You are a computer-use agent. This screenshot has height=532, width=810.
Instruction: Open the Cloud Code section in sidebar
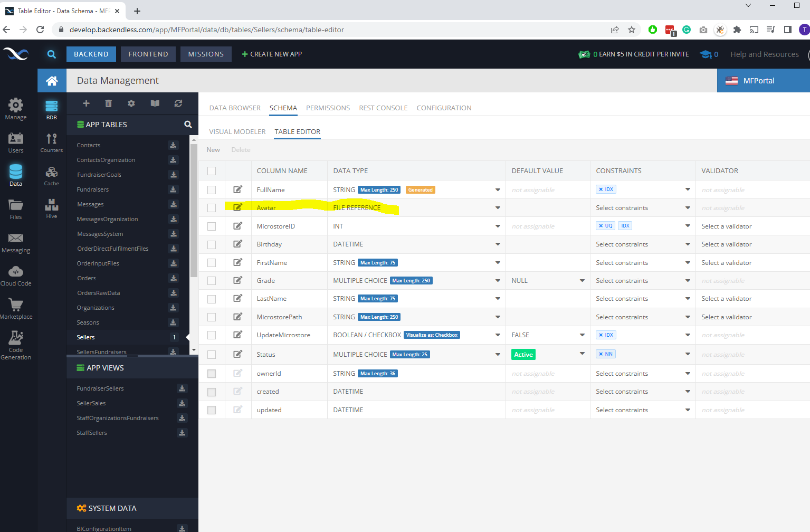pyautogui.click(x=16, y=276)
